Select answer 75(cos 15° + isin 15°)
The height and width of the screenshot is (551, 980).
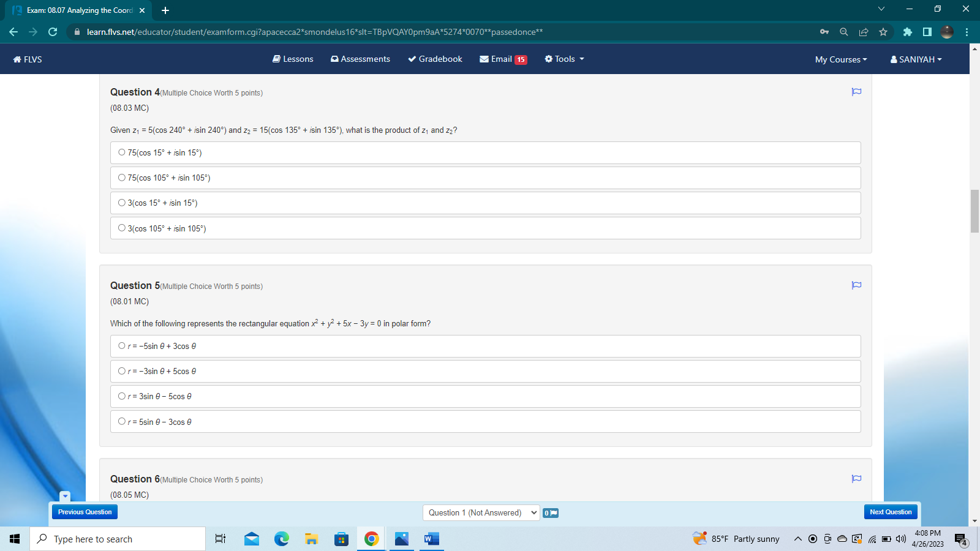coord(486,152)
